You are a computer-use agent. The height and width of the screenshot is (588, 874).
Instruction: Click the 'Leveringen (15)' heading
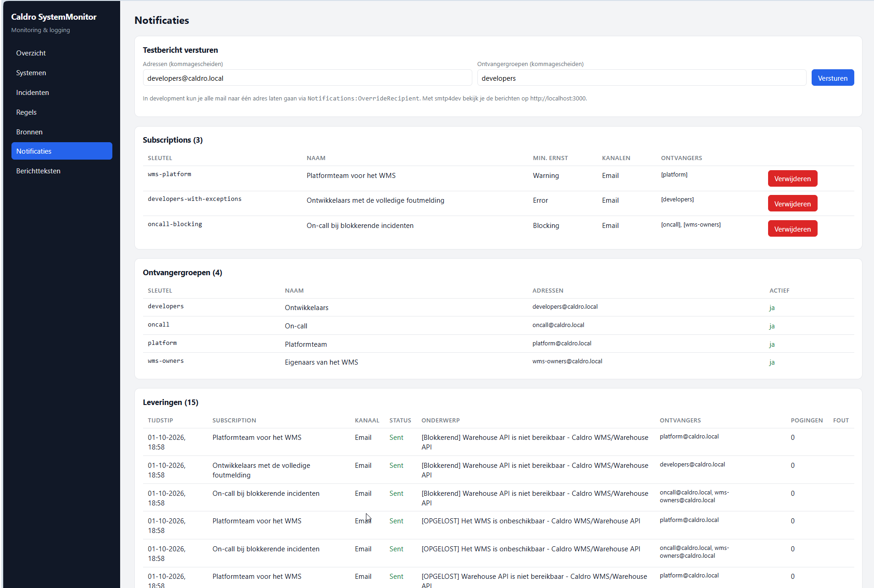pos(171,402)
